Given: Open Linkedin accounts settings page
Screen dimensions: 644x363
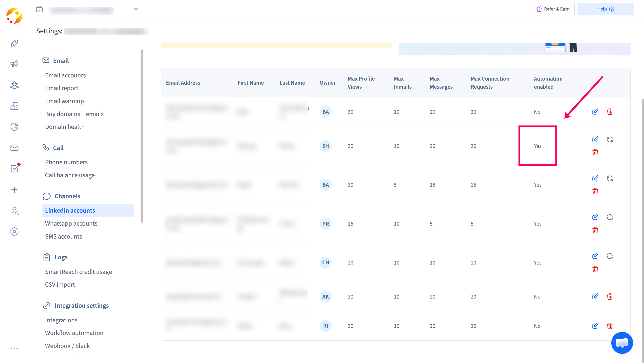Looking at the screenshot, I should tap(70, 210).
